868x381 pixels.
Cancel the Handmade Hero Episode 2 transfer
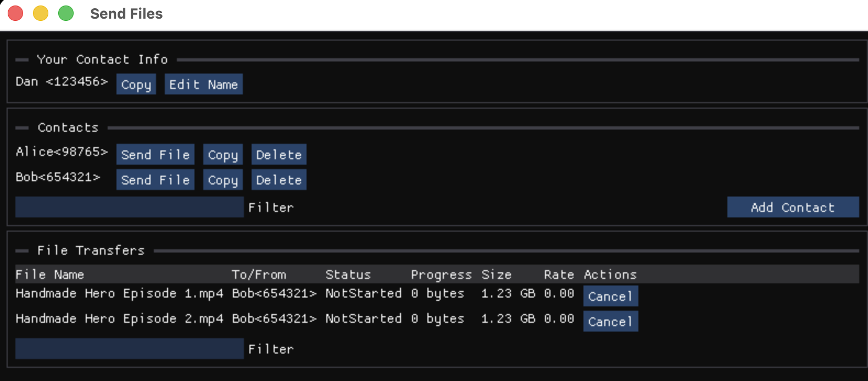click(610, 322)
